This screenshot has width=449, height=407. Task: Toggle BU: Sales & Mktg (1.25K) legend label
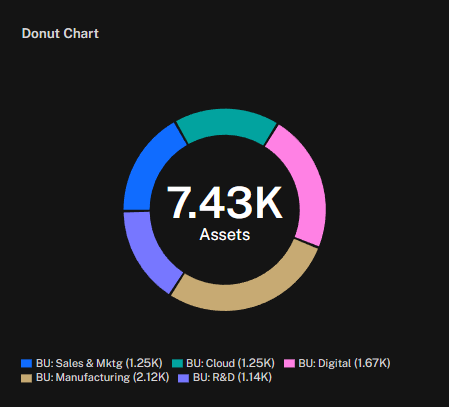pos(99,363)
